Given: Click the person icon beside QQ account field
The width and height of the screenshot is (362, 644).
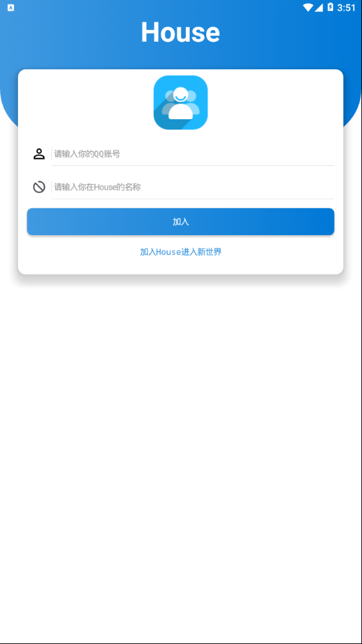Looking at the screenshot, I should 39,154.
